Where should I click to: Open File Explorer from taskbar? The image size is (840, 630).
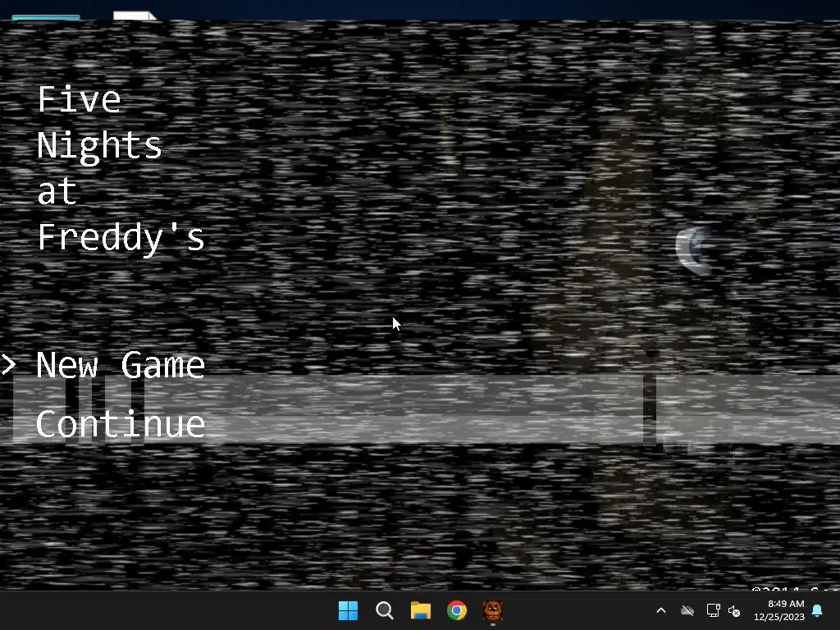click(x=421, y=610)
